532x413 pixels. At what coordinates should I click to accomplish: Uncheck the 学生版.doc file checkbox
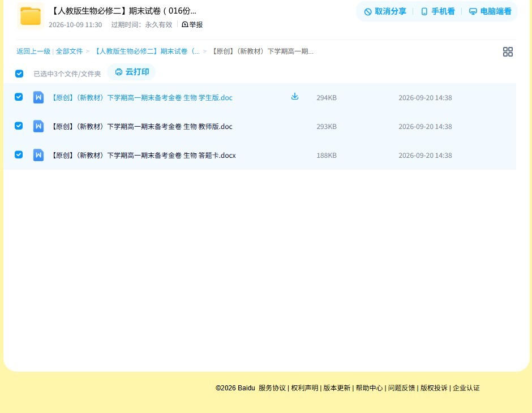coord(19,97)
